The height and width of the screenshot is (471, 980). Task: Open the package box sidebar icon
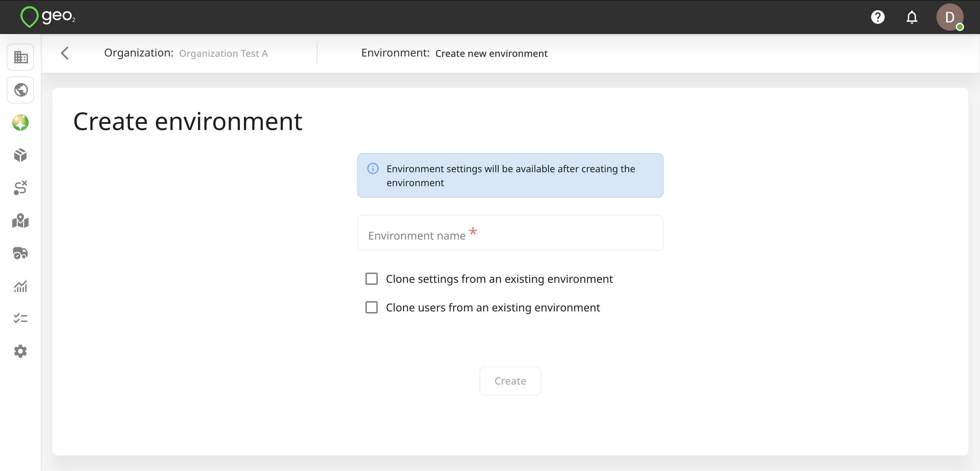(20, 155)
